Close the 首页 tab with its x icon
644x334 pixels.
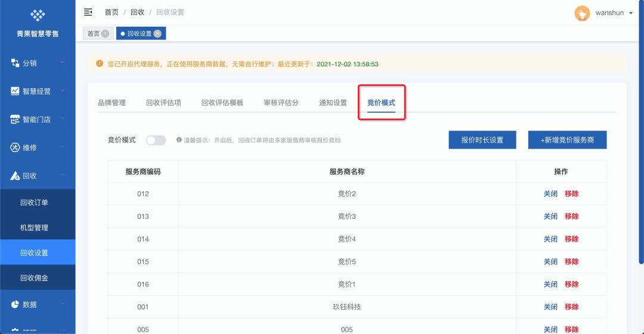click(x=105, y=33)
